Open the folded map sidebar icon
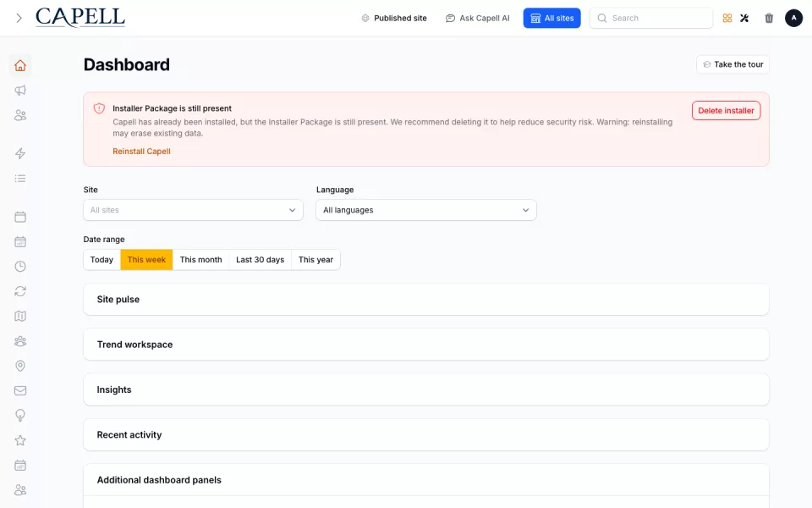Viewport: 812px width, 508px height. [x=20, y=316]
